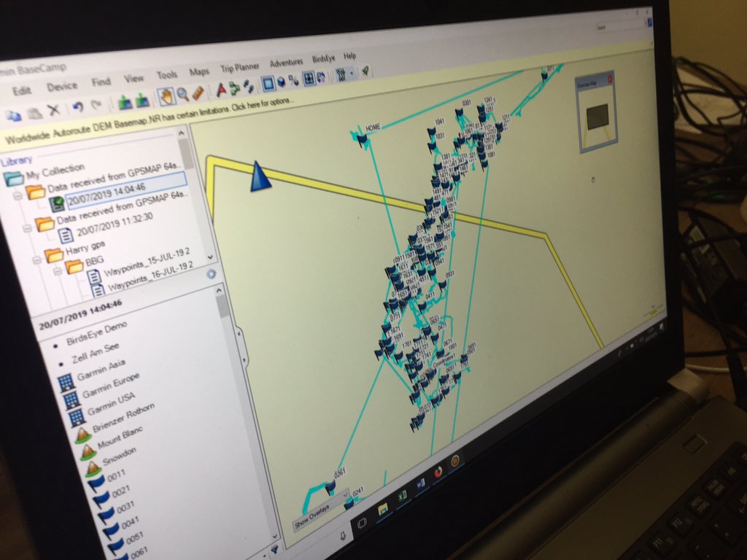Toggle the 2D map view icon
The width and height of the screenshot is (747, 560).
point(268,84)
